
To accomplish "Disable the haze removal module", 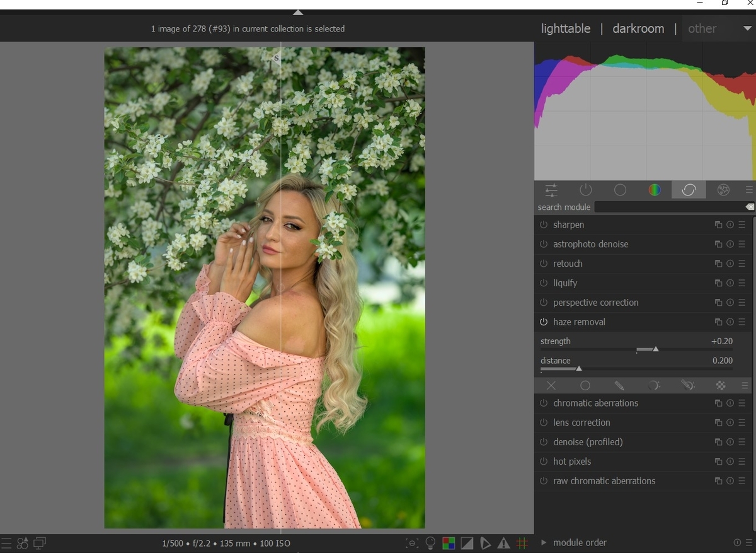I will (x=544, y=322).
